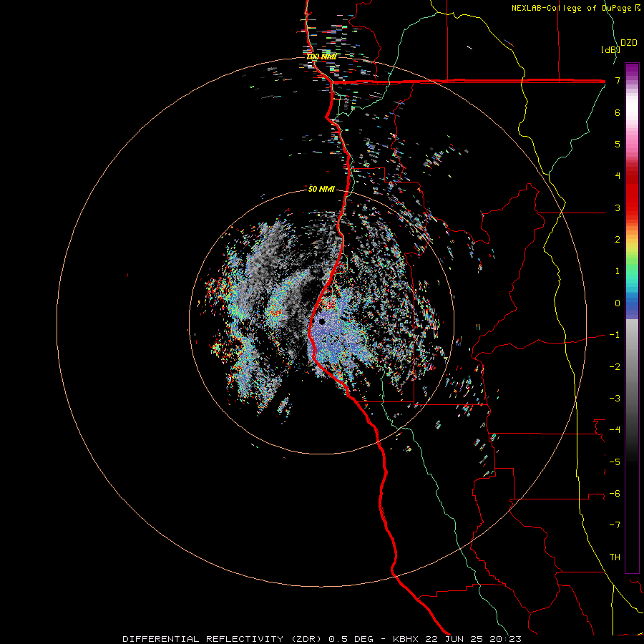Image resolution: width=644 pixels, height=644 pixels.
Task: Click the legend value 7
Action: click(x=618, y=80)
